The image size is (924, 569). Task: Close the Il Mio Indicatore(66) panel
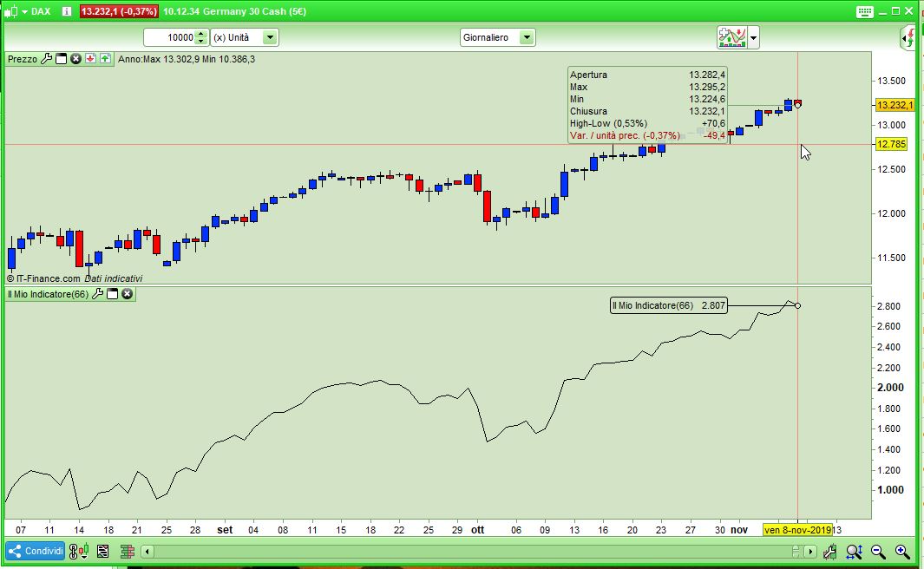pos(128,293)
